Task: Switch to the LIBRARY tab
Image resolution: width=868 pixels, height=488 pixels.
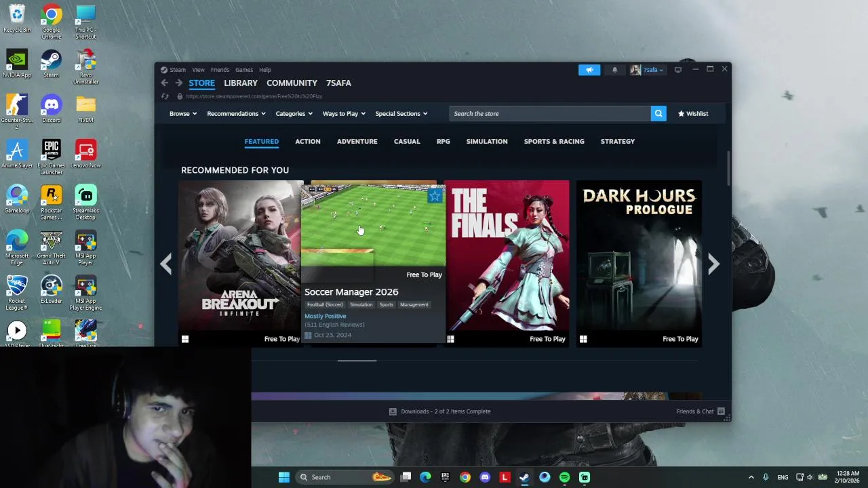Action: pyautogui.click(x=241, y=83)
